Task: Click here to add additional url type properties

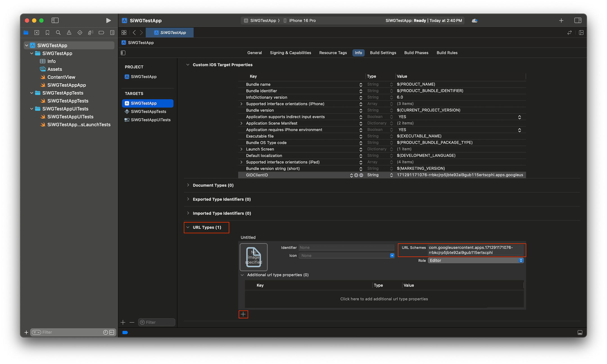Action: tap(384, 299)
